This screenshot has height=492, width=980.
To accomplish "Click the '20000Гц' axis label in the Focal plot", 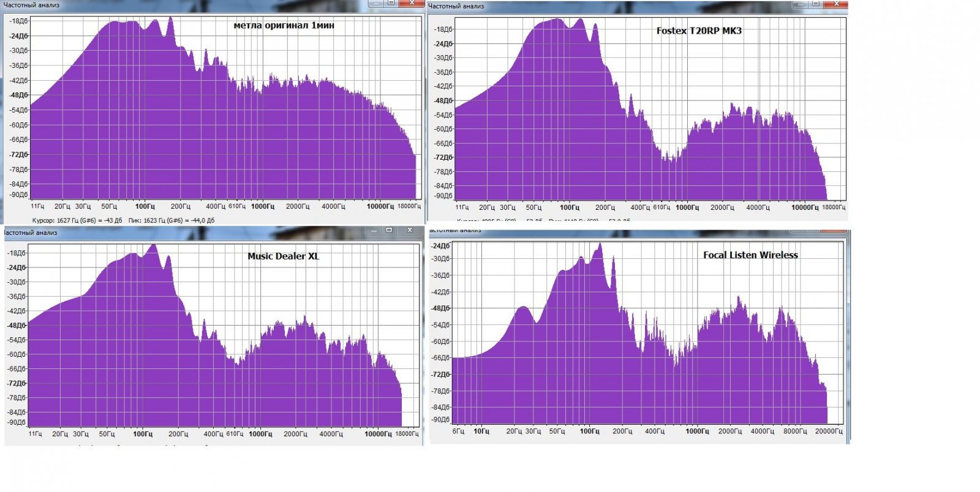I will tap(829, 431).
